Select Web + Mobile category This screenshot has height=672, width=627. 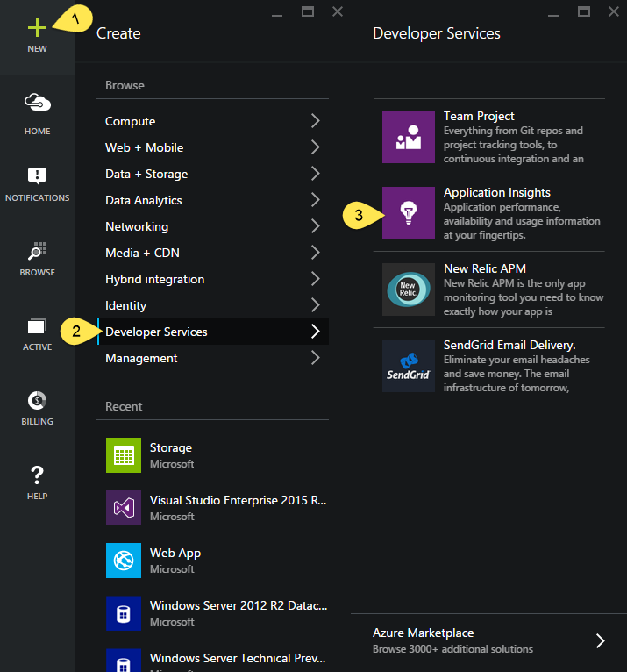coord(145,147)
